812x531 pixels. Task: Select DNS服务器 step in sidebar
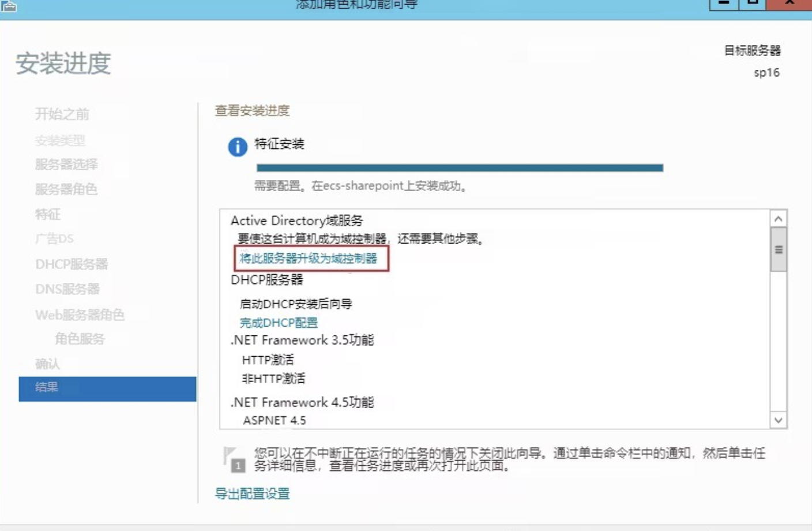(x=67, y=289)
